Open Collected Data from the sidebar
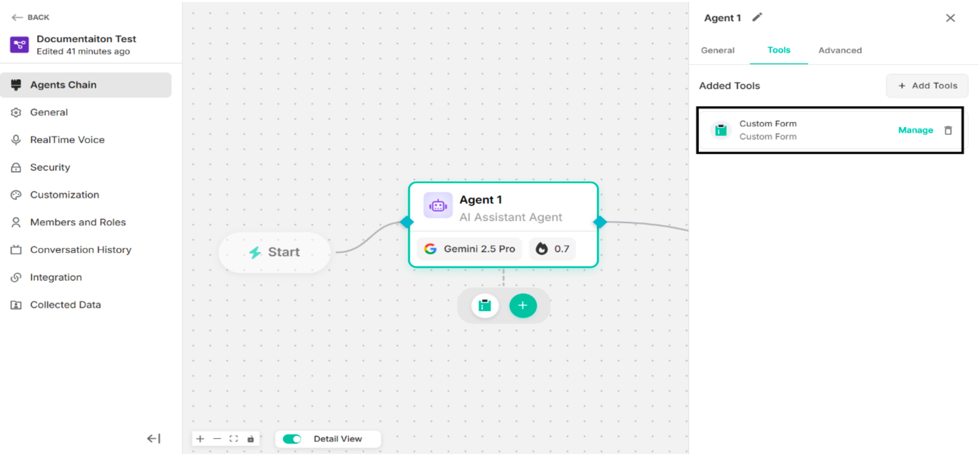Image resolution: width=980 pixels, height=457 pixels. click(65, 304)
